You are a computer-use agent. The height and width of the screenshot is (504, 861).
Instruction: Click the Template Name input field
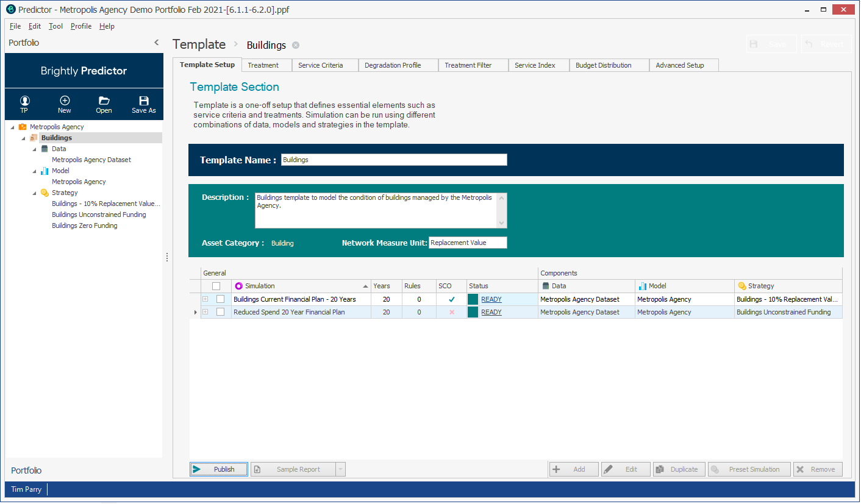coord(394,160)
